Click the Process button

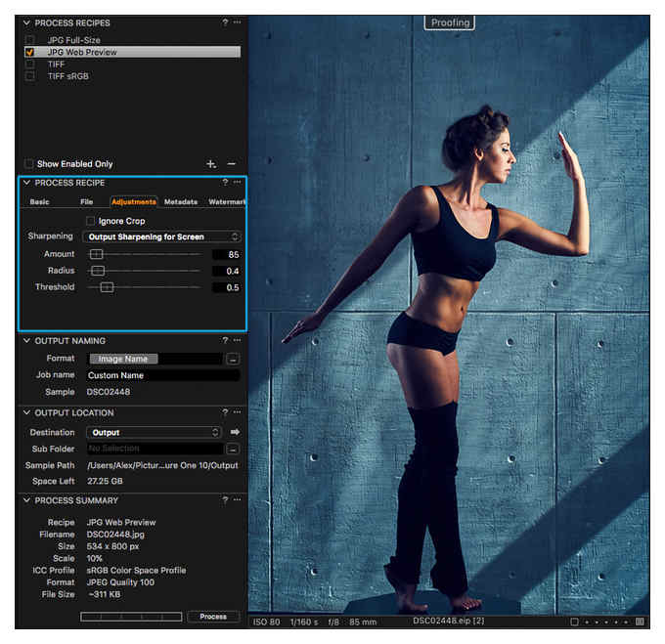coord(213,617)
